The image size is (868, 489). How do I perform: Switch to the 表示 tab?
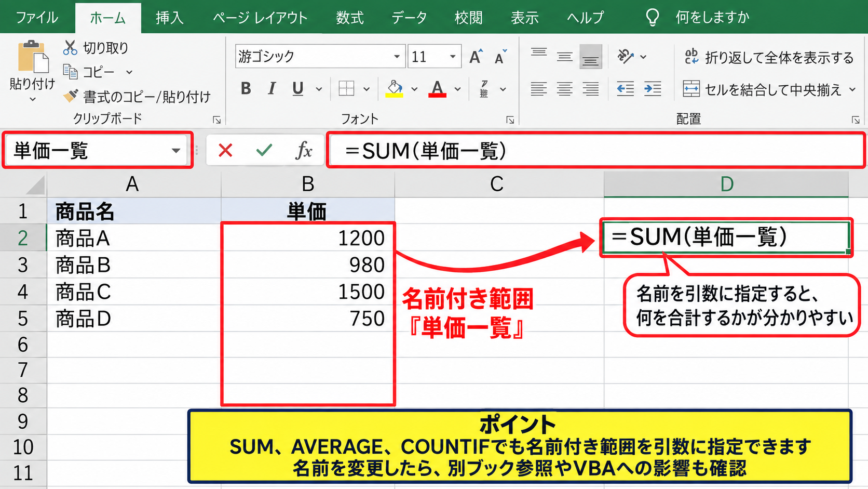pos(525,17)
